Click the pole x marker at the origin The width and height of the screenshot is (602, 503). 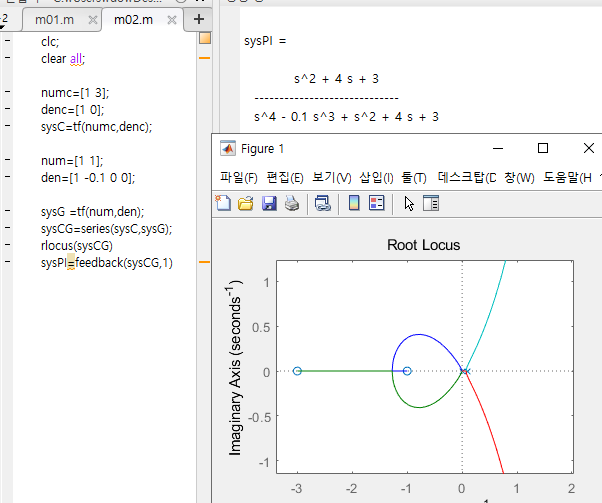tap(465, 371)
